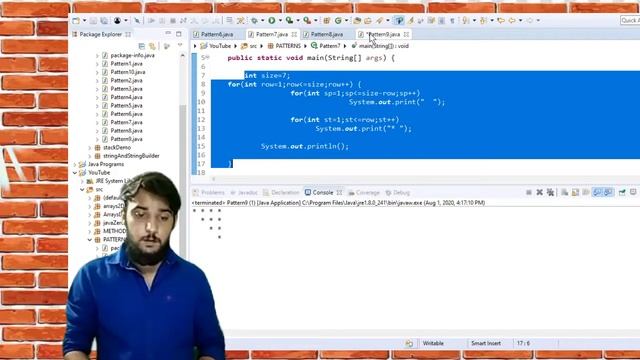The image size is (640, 360).
Task: Close the Pattern9.java editor tab
Action: tap(406, 34)
